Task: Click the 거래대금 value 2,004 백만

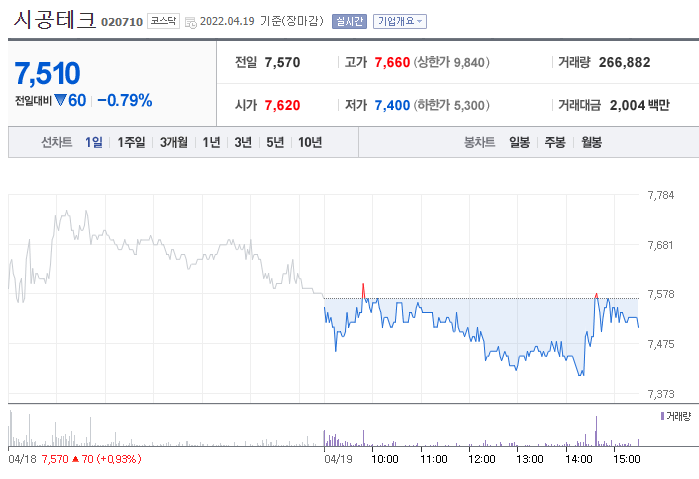Action: (x=640, y=105)
